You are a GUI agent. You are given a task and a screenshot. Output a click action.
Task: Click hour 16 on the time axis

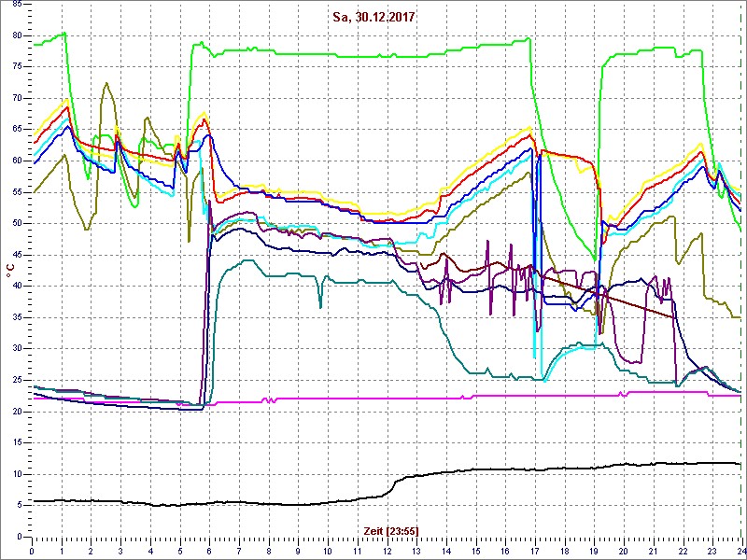(504, 552)
